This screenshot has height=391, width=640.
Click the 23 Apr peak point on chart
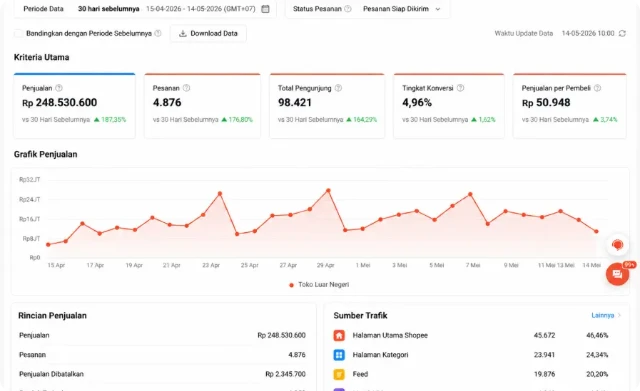[220, 193]
